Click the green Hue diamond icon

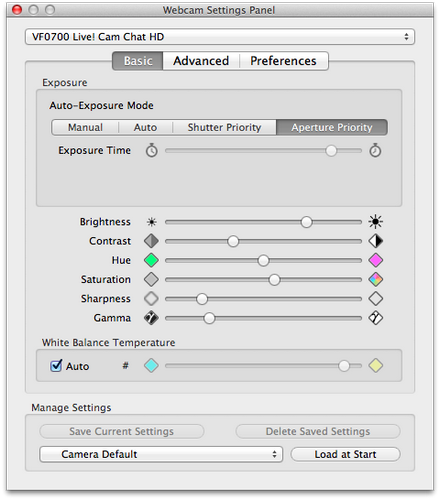coord(151,260)
